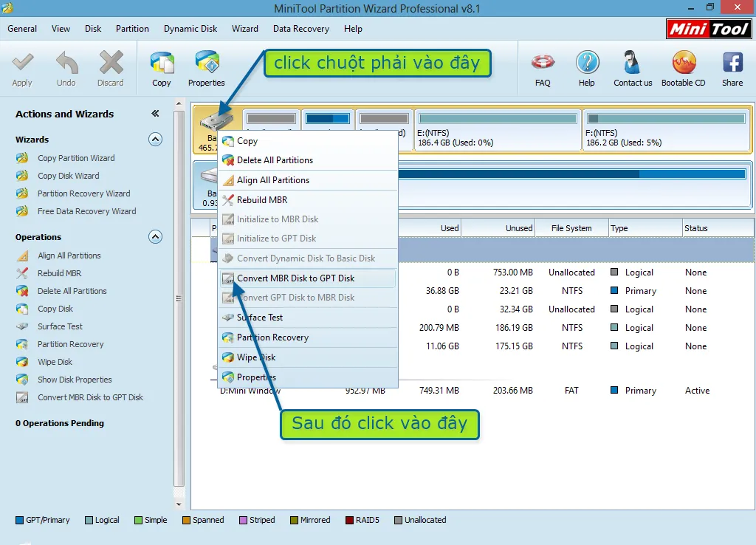Click the MiniTool logo

click(x=709, y=29)
